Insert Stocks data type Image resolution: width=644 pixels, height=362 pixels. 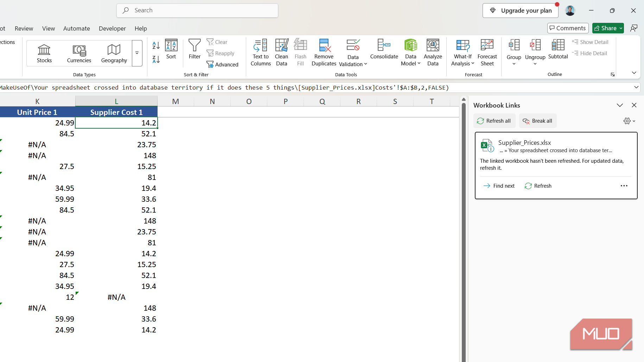(x=44, y=53)
